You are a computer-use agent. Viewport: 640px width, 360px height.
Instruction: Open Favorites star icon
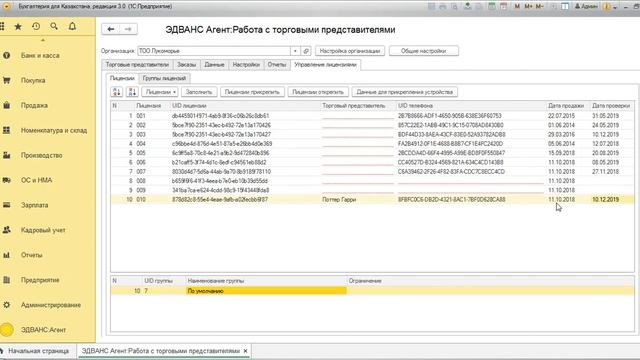click(18, 27)
